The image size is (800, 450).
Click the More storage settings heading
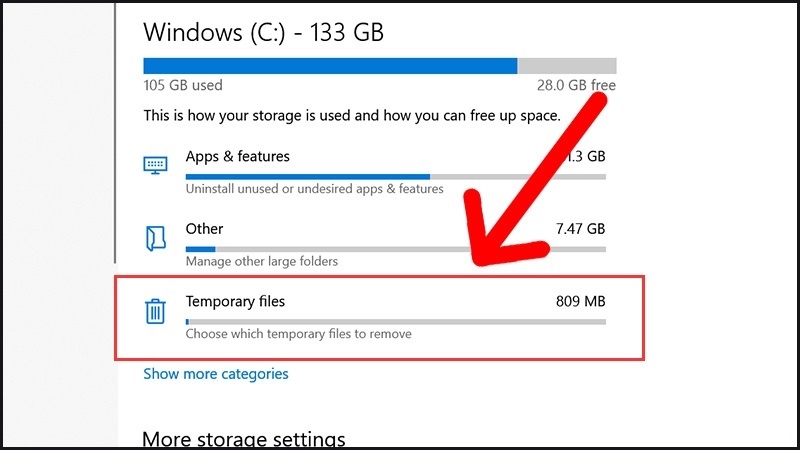tap(243, 439)
